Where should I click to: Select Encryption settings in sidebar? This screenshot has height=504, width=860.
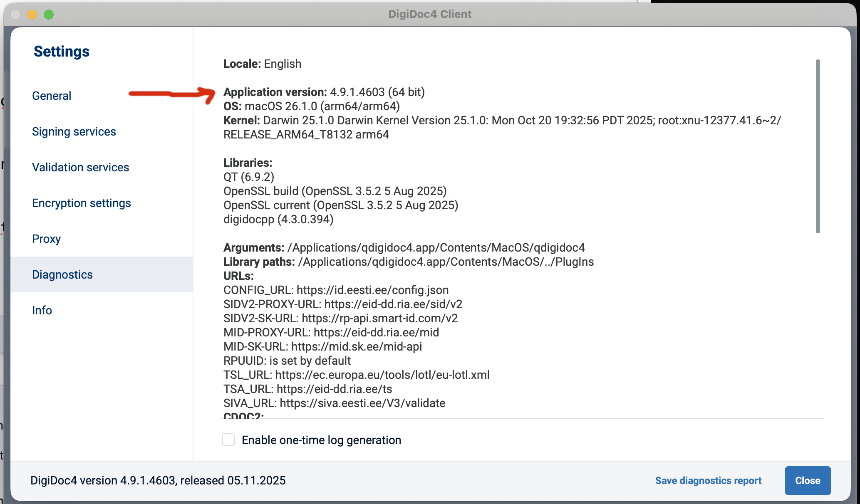pyautogui.click(x=82, y=203)
